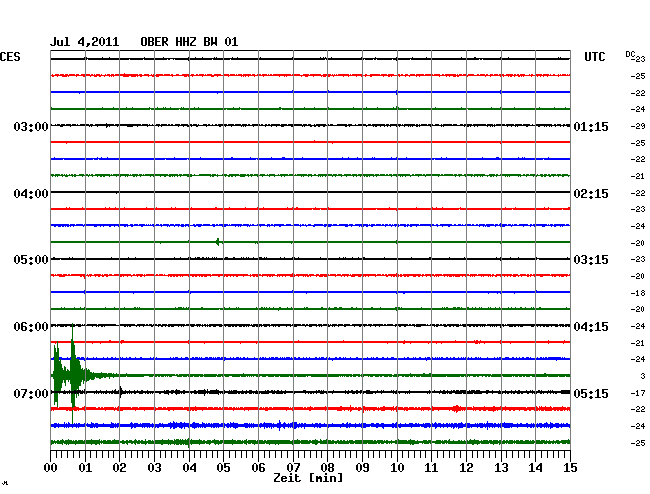Click the black trace at 05:00 row
The width and height of the screenshot is (650, 494).
[x=310, y=259]
